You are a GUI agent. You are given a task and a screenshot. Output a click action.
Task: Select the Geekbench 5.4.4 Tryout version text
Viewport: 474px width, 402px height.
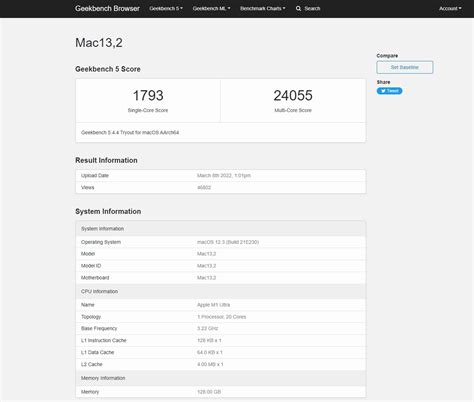(130, 133)
